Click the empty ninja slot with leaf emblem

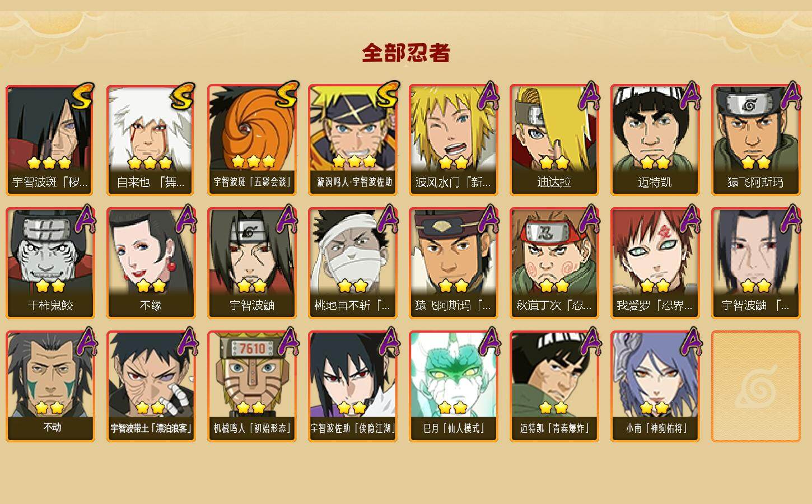(x=755, y=386)
